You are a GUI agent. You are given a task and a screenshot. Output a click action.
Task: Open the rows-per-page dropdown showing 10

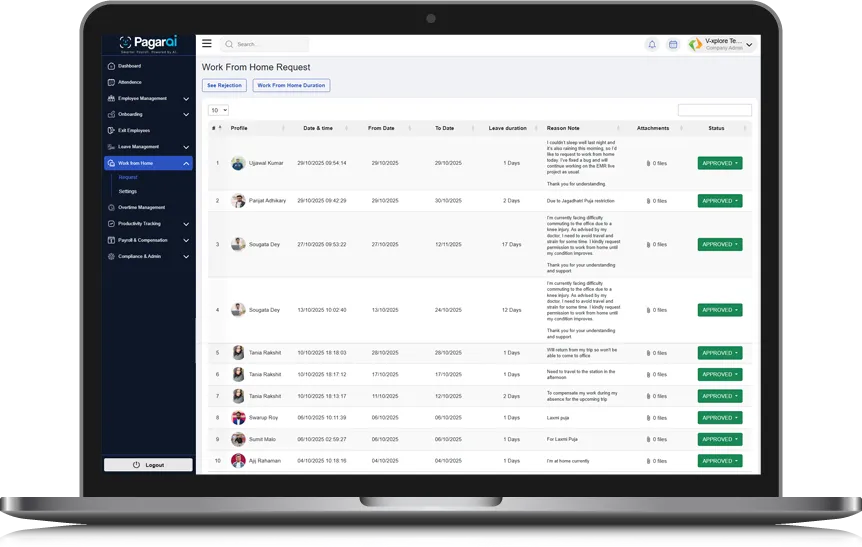click(218, 110)
